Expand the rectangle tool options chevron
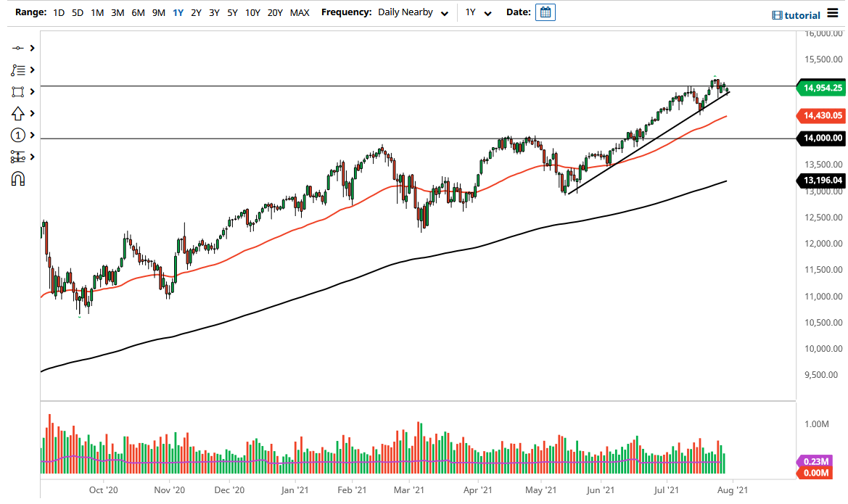848x504 pixels. click(x=31, y=91)
